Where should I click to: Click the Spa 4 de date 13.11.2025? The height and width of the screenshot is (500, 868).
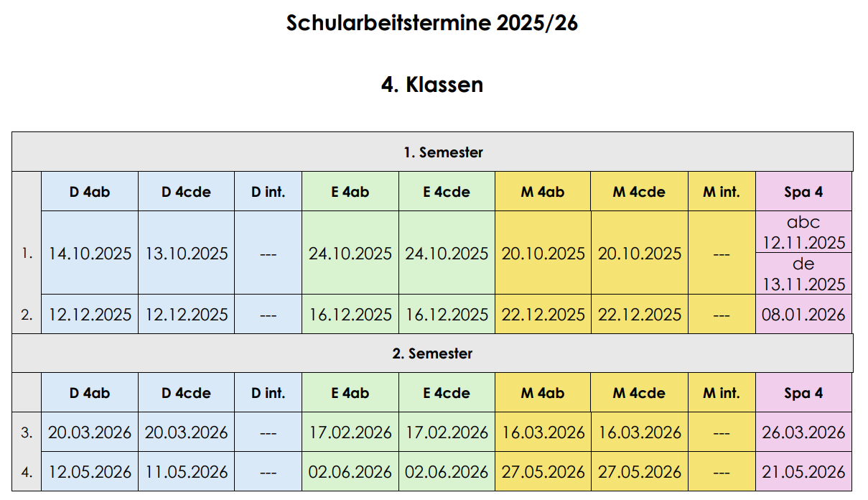pyautogui.click(x=803, y=284)
